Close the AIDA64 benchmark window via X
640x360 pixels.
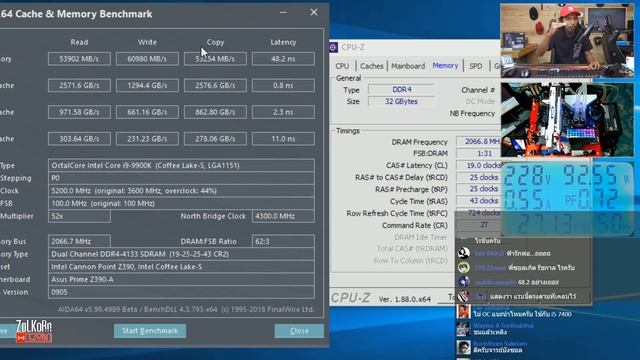coord(313,12)
